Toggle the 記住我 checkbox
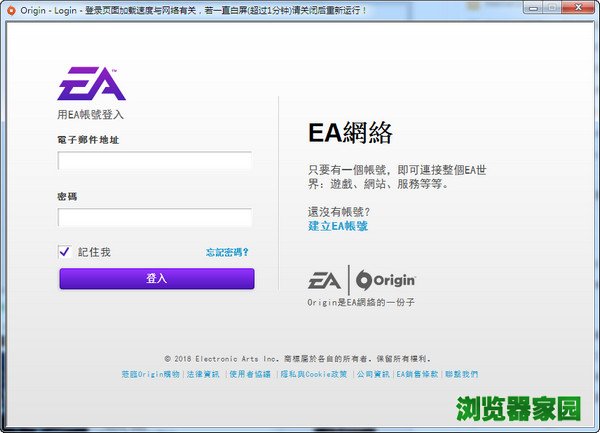Screen dimensions: 600x433 [65, 252]
